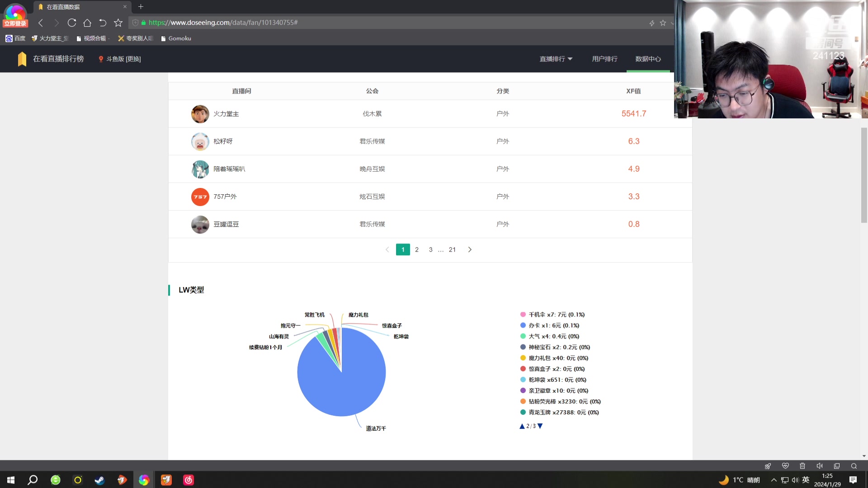Click the Windows search icon in taskbar
Image resolution: width=868 pixels, height=488 pixels.
(33, 480)
